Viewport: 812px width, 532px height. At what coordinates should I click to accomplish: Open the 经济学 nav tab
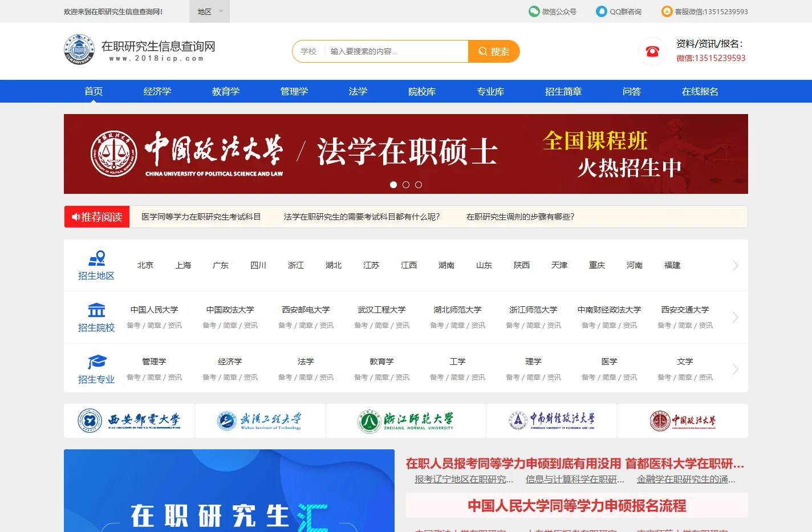pyautogui.click(x=157, y=91)
